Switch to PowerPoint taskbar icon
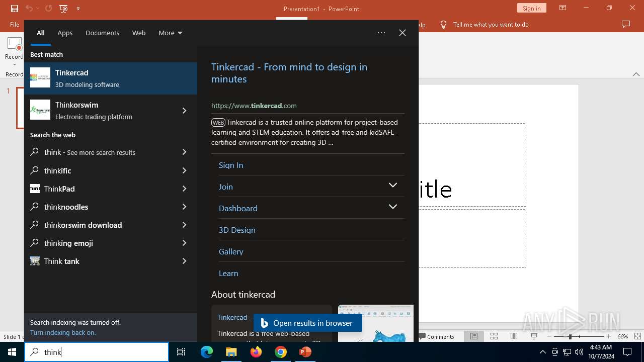Screen dimensions: 644x362 click(x=305, y=352)
